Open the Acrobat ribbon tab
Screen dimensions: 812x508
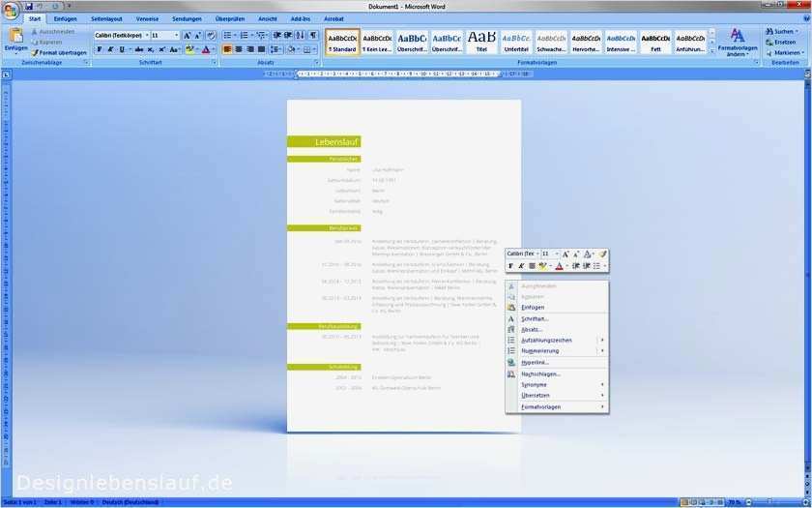point(333,18)
